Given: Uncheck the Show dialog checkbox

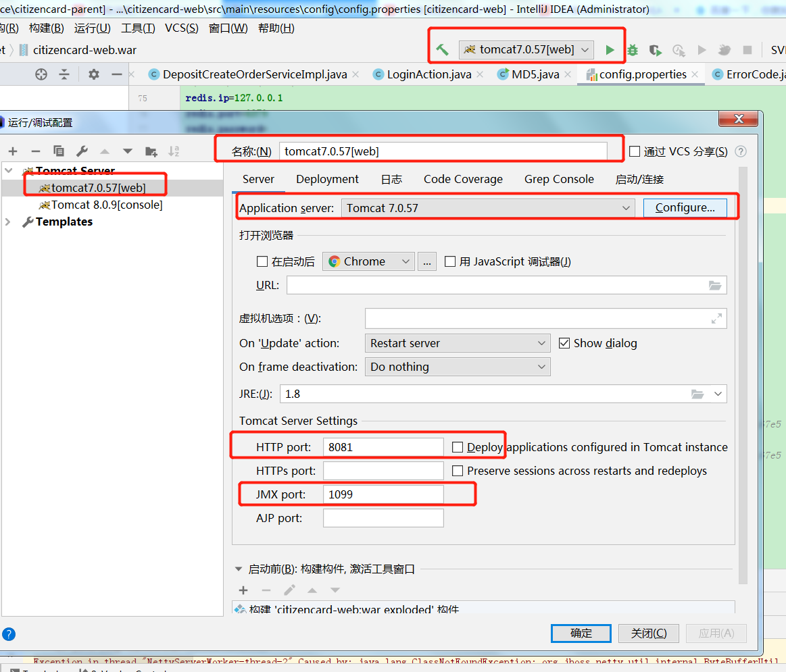Looking at the screenshot, I should coord(564,343).
